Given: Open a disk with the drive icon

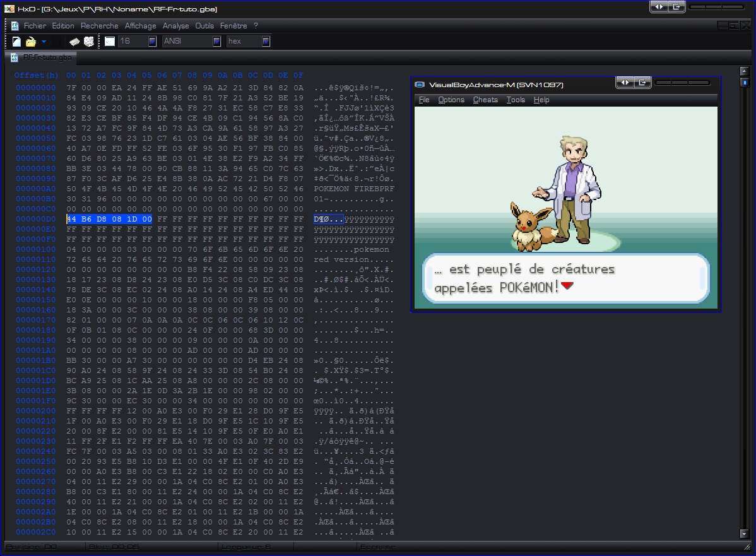Looking at the screenshot, I should click(x=89, y=42).
